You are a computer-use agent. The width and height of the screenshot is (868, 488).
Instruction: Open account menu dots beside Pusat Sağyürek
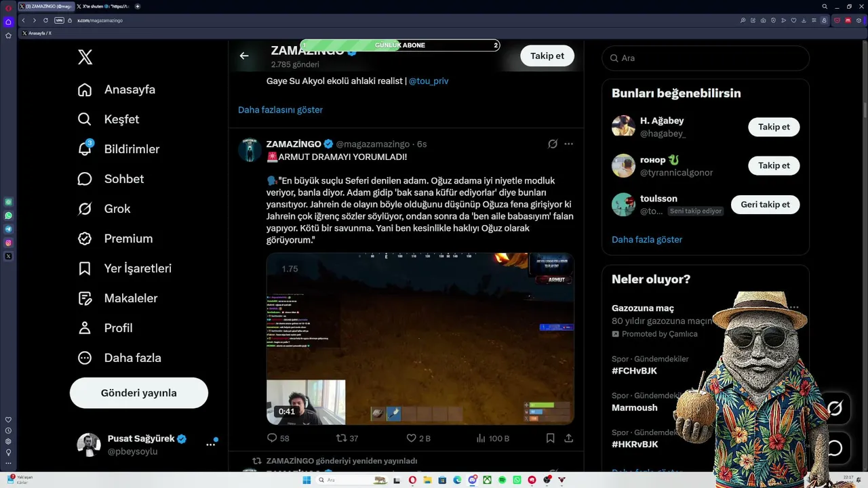click(x=211, y=445)
